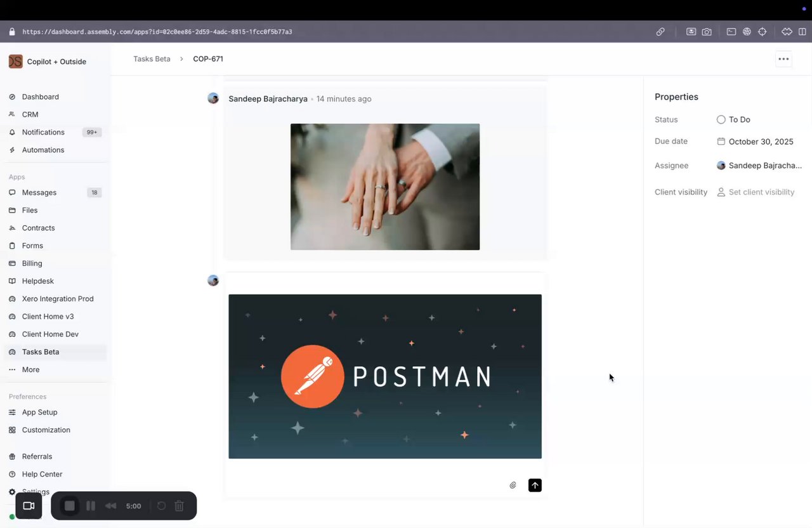Click the browser camera screenshot icon
The width and height of the screenshot is (812, 528).
point(707,32)
